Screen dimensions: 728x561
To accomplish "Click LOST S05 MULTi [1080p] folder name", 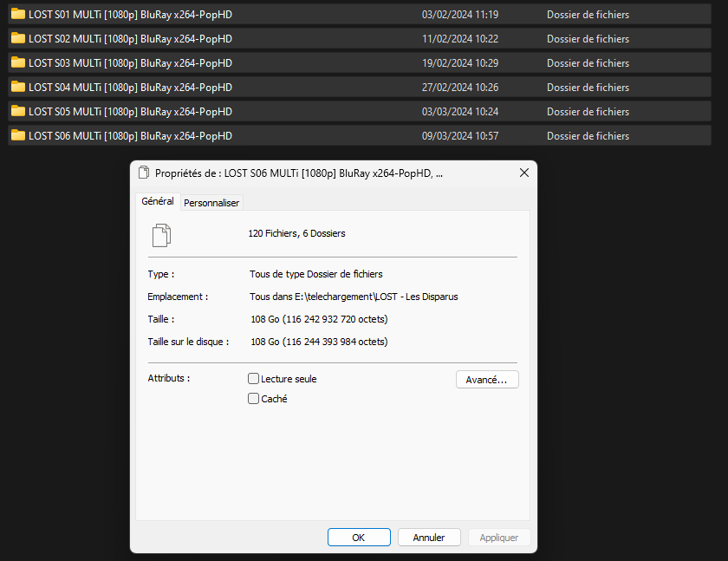I will (131, 112).
